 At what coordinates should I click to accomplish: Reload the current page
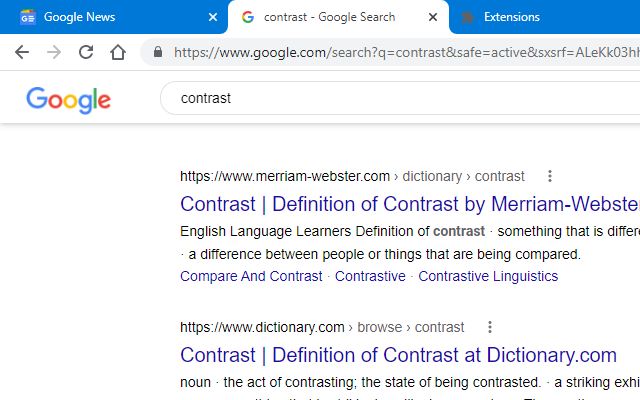86,52
